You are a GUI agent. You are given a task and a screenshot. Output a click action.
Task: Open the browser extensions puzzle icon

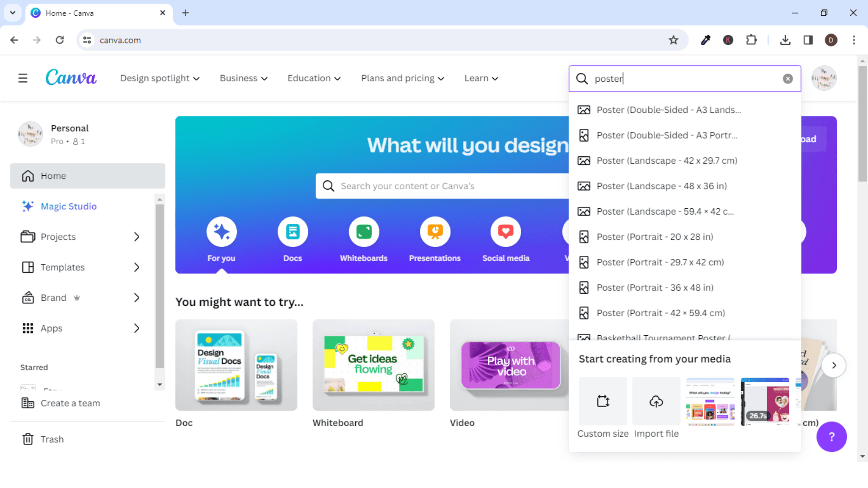(x=751, y=40)
